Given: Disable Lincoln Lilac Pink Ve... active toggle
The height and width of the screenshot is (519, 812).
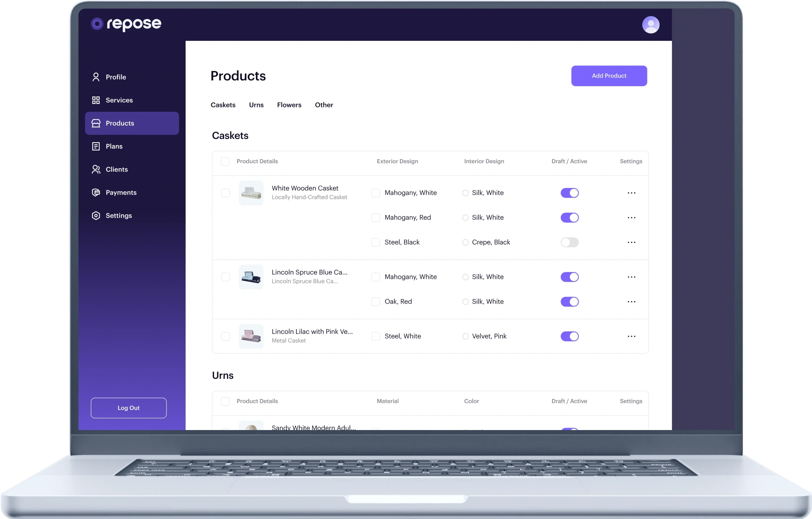Looking at the screenshot, I should tap(569, 336).
